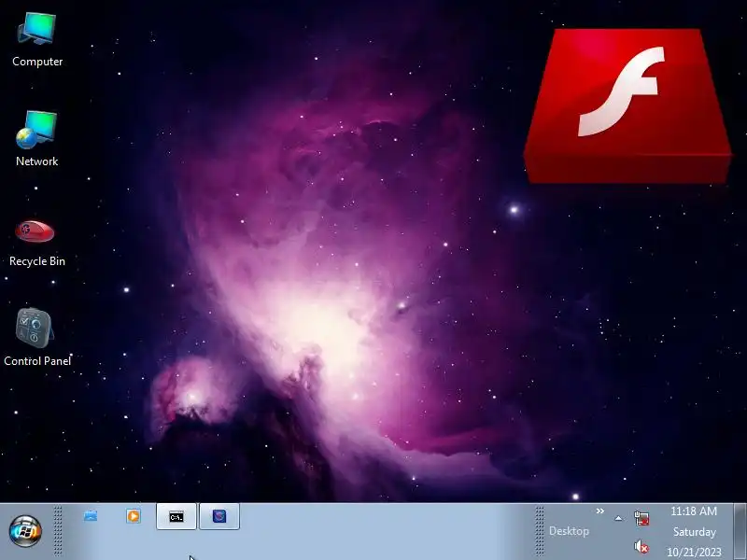
Task: Select the Control Panel desktop icon
Action: (37, 337)
